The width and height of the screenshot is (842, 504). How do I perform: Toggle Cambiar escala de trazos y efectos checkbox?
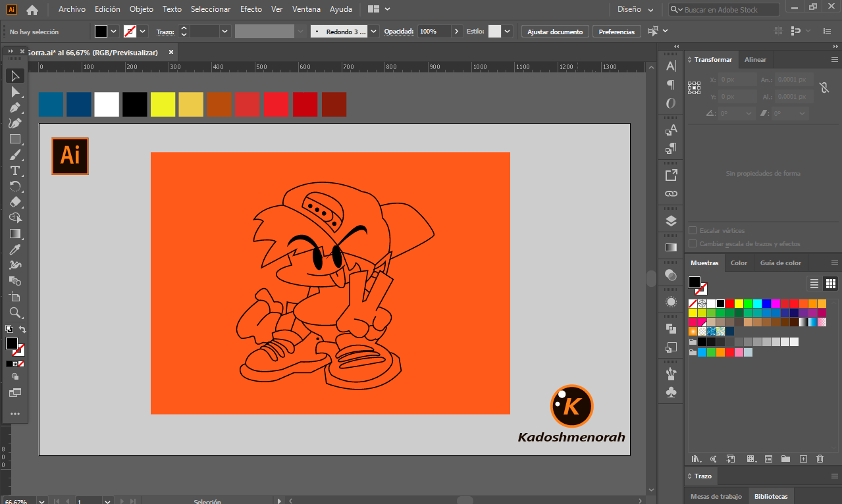(x=693, y=243)
